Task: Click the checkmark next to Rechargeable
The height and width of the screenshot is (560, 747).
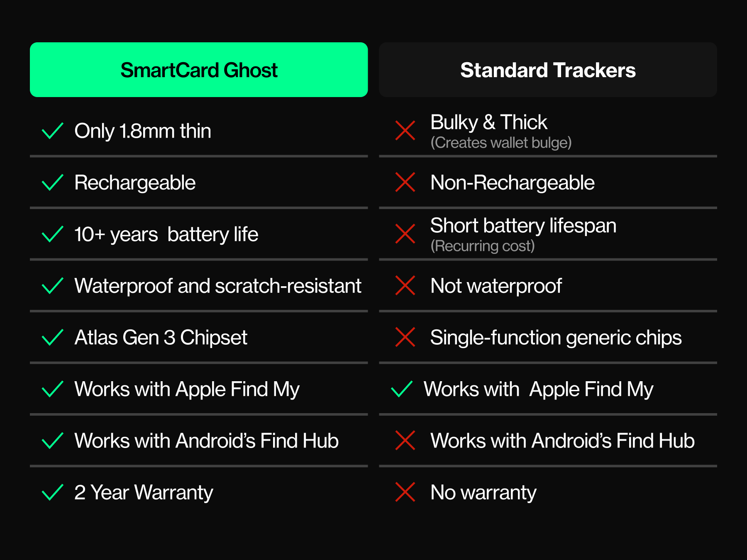Action: coord(53,183)
